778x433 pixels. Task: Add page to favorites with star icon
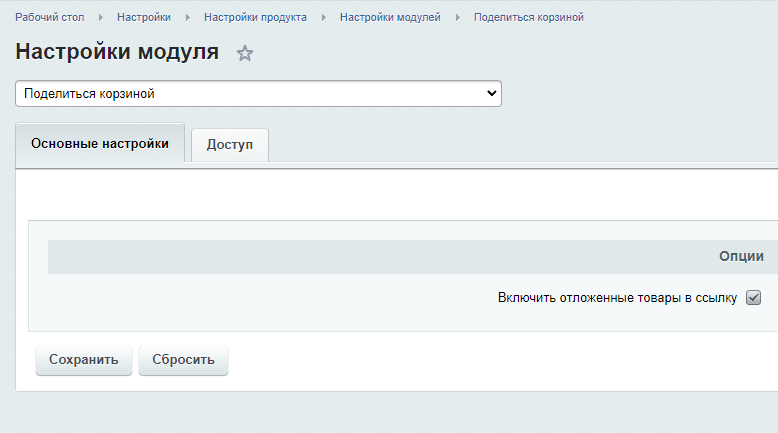click(x=245, y=54)
